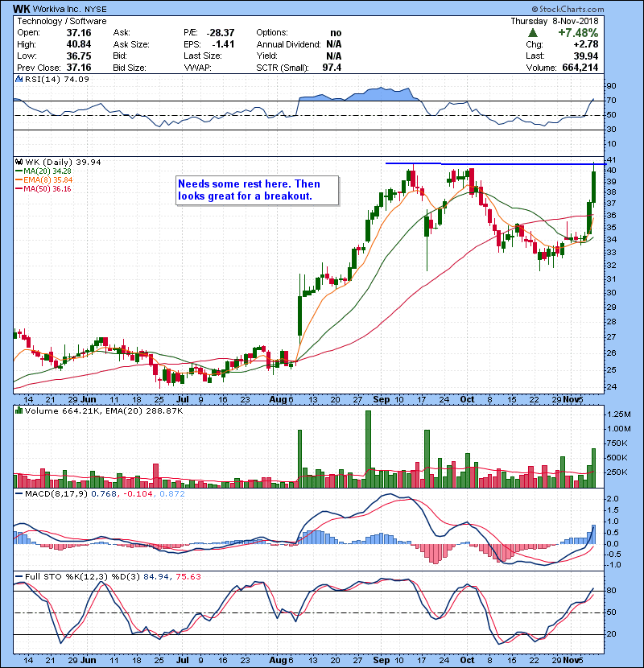This screenshot has width=644, height=668.
Task: Click the 1.25M label on the volume axis
Action: pyautogui.click(x=619, y=414)
